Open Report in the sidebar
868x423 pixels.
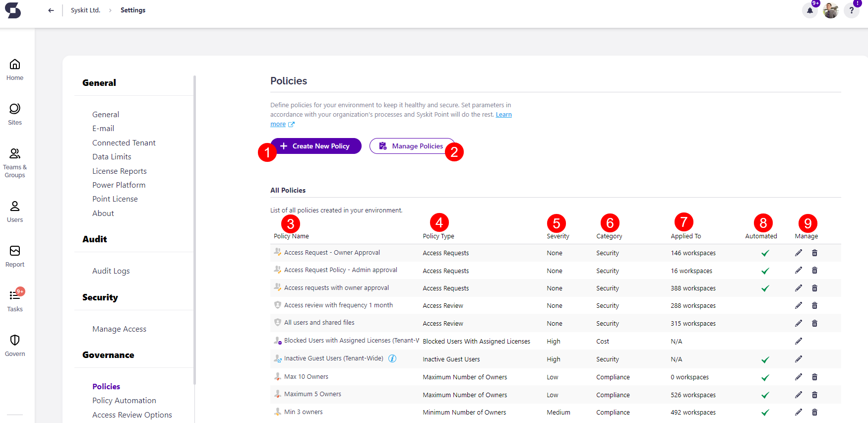pos(15,256)
